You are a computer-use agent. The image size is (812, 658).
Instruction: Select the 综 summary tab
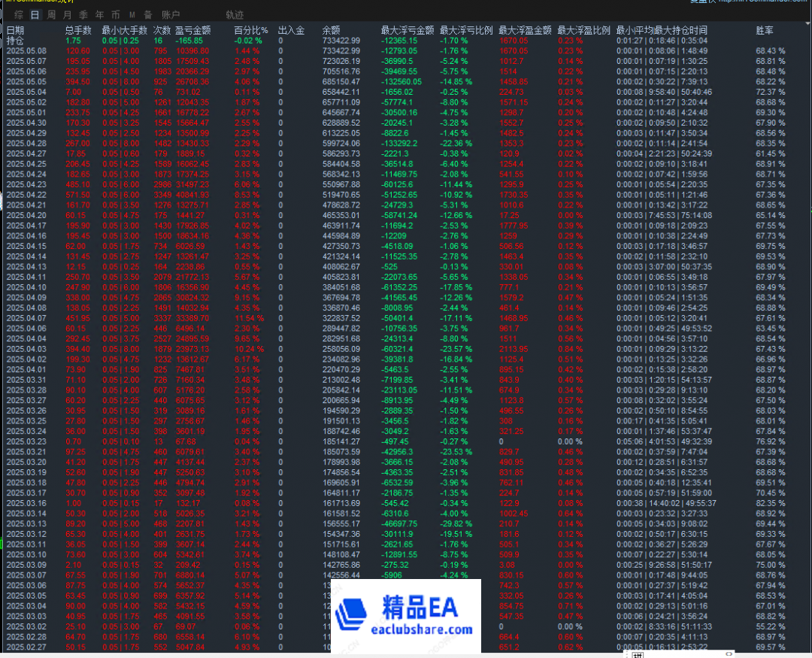click(18, 14)
